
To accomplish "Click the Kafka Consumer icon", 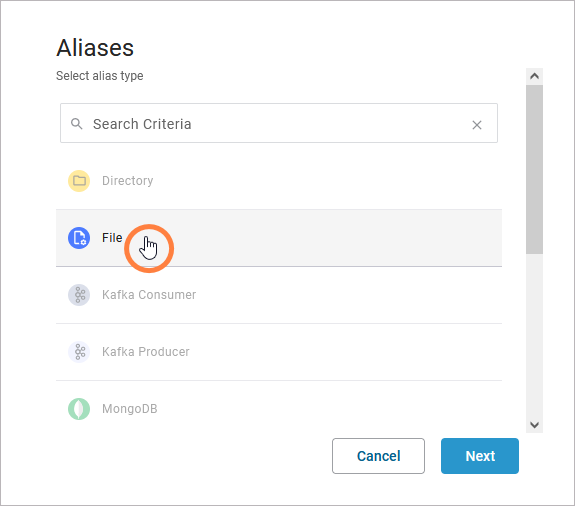I will tap(79, 295).
